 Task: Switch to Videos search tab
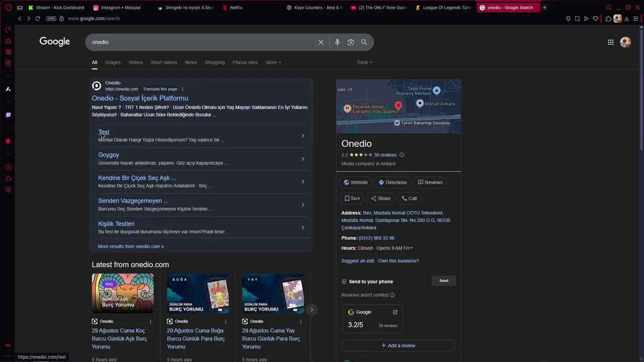[135, 62]
